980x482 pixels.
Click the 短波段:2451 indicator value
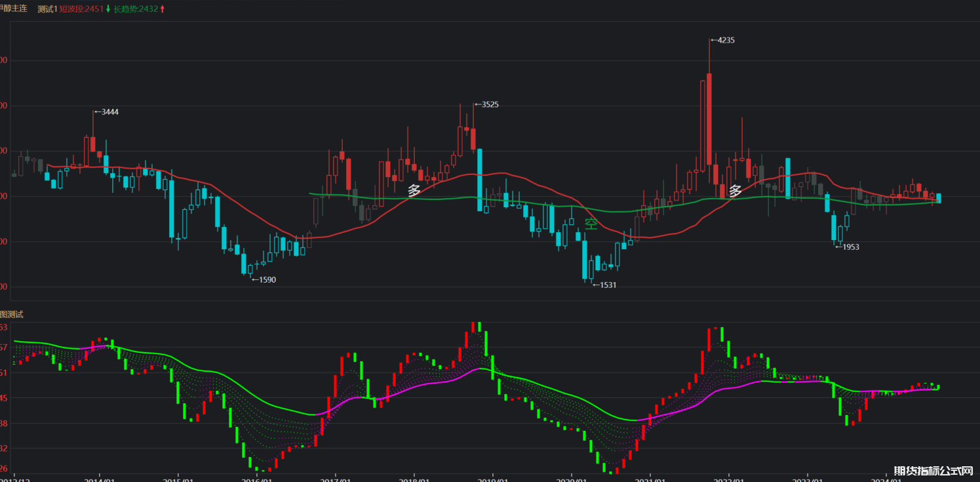pos(82,9)
